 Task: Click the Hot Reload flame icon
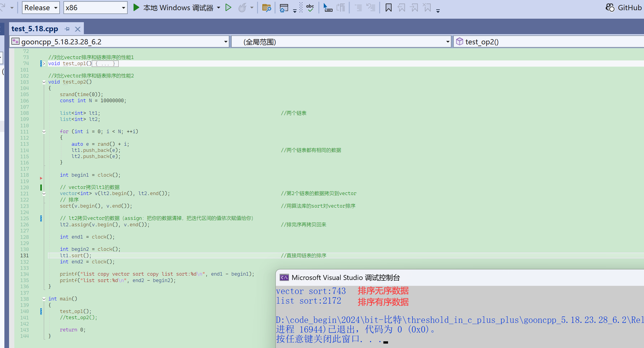242,8
